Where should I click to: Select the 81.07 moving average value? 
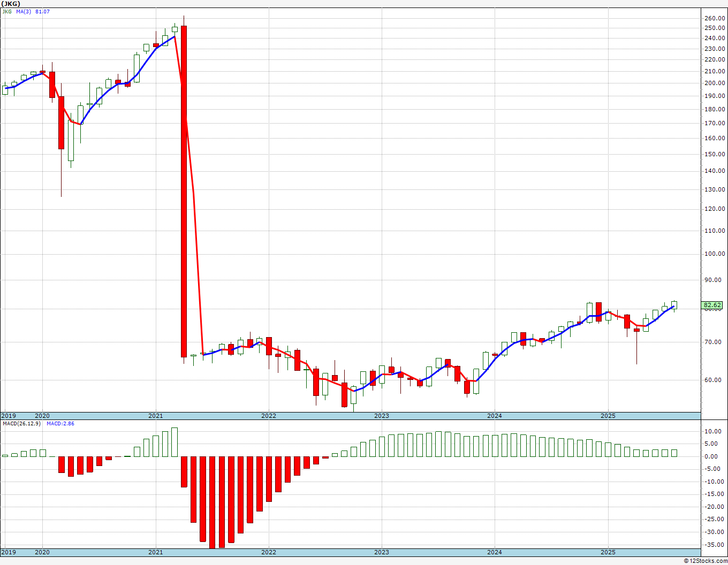[42, 11]
